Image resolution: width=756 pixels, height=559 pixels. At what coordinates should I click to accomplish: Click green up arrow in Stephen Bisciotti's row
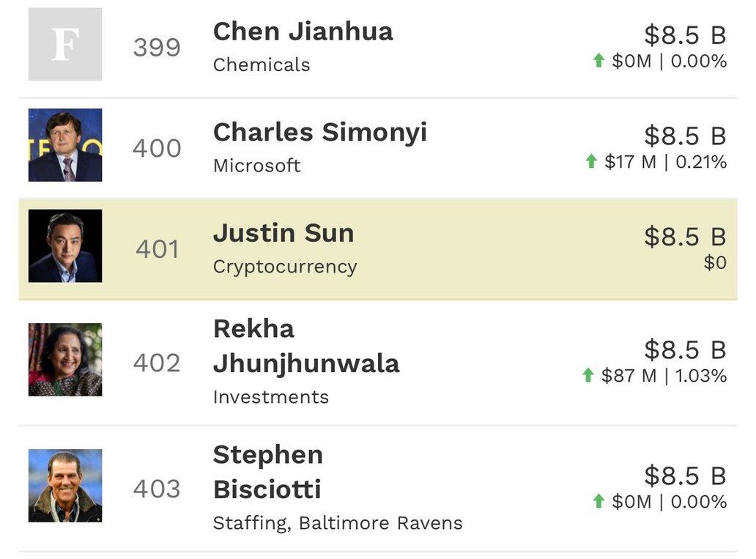pos(598,502)
